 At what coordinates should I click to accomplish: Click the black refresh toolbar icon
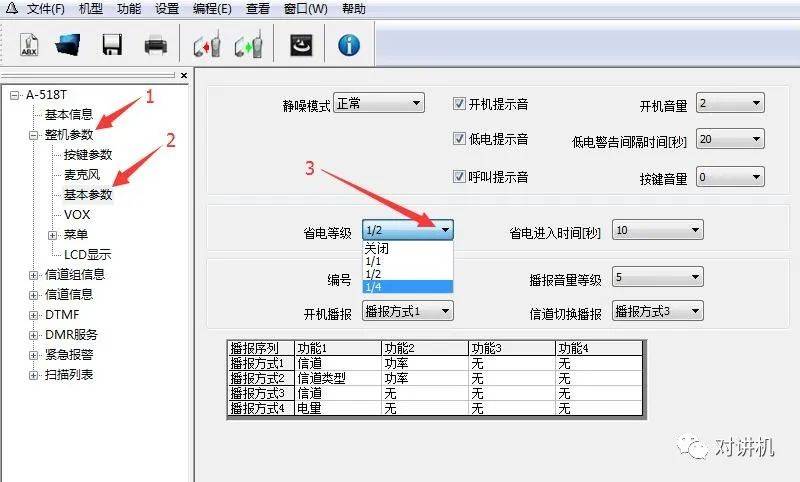(x=301, y=45)
